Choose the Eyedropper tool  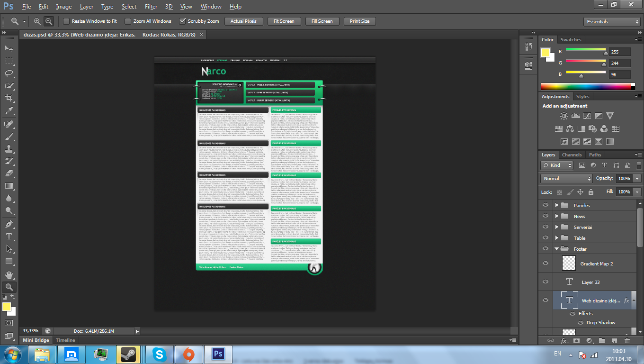pyautogui.click(x=9, y=110)
